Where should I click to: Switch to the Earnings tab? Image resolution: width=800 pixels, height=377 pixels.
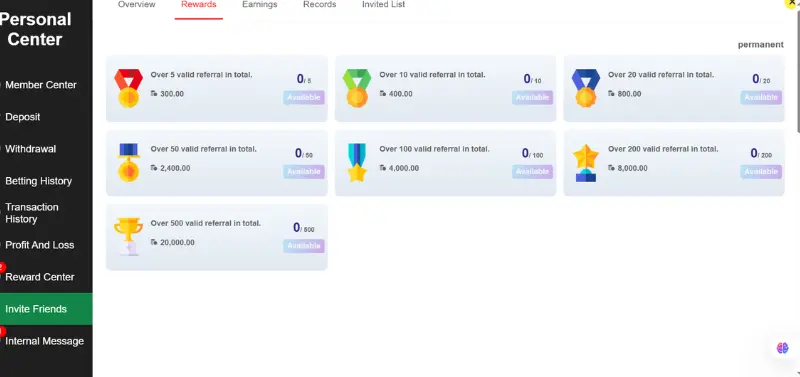[x=260, y=5]
